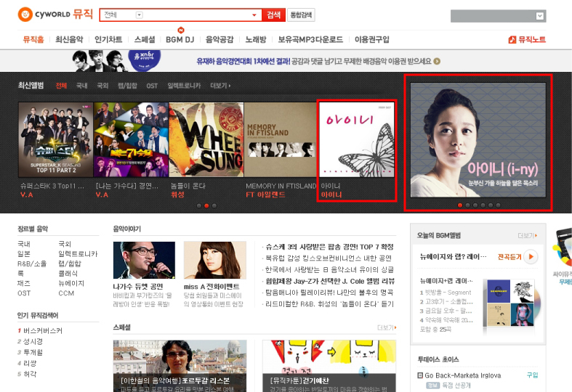Image resolution: width=572 pixels, height=392 pixels.
Task: Click search term 성시경
Action: coord(33,341)
